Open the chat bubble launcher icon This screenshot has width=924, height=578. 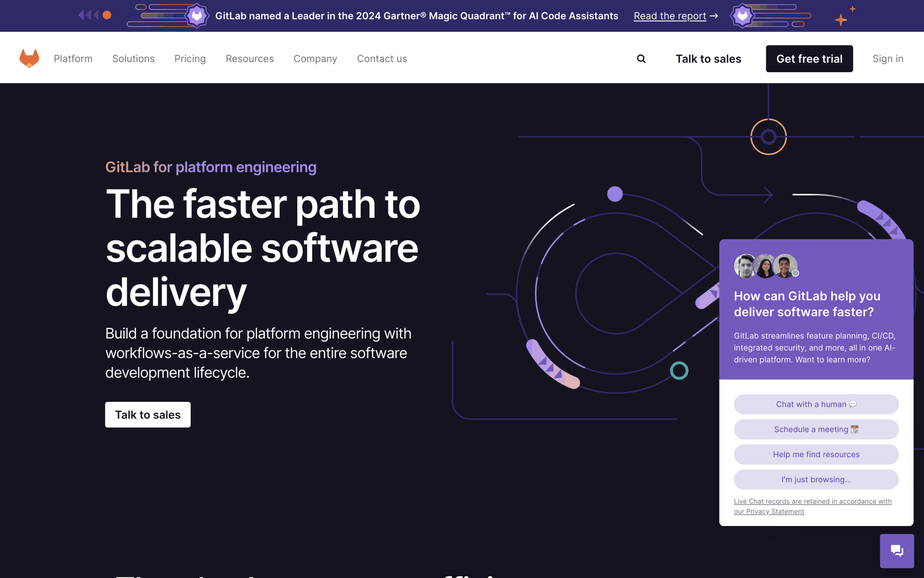[x=897, y=551]
